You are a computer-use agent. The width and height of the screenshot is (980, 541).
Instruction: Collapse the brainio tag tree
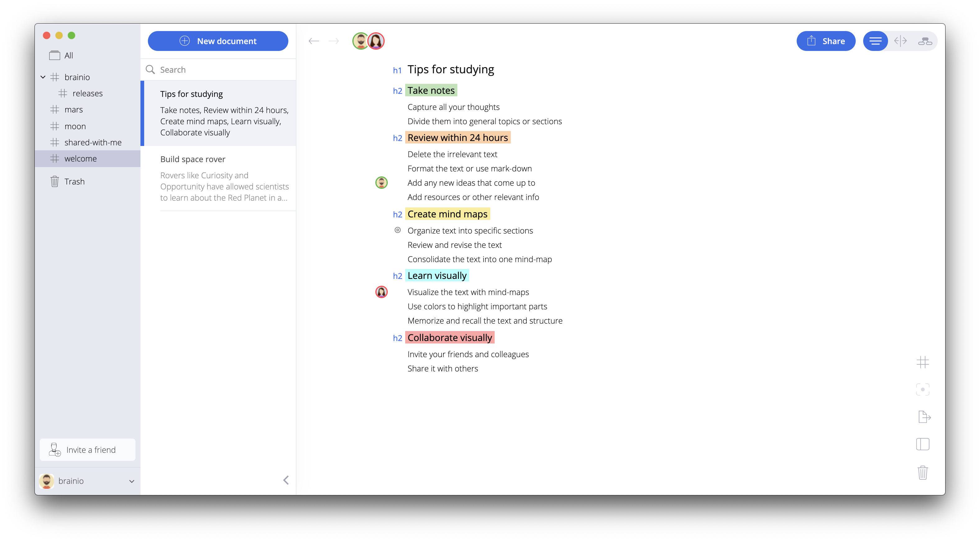43,77
